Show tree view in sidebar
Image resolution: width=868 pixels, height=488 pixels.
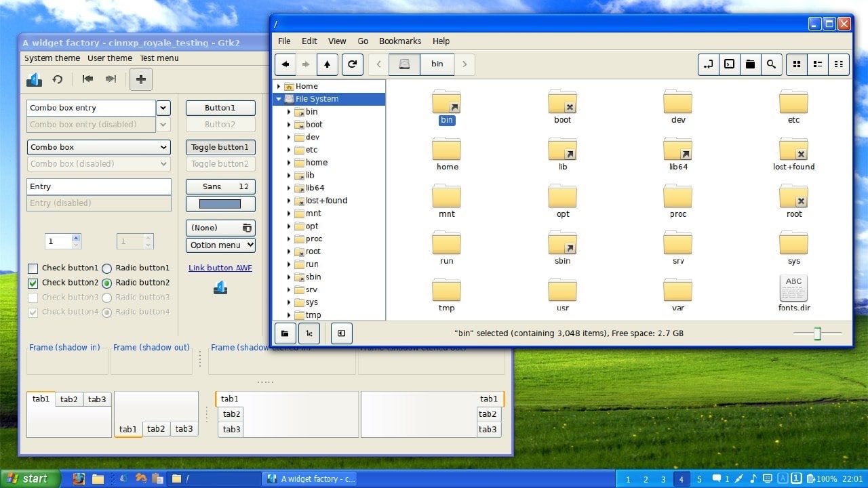(309, 333)
